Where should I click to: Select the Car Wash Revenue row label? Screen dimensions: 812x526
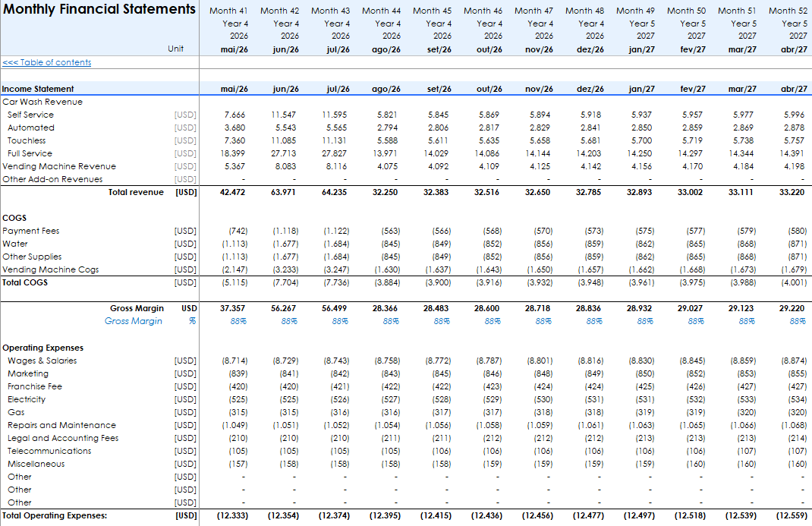[x=42, y=102]
